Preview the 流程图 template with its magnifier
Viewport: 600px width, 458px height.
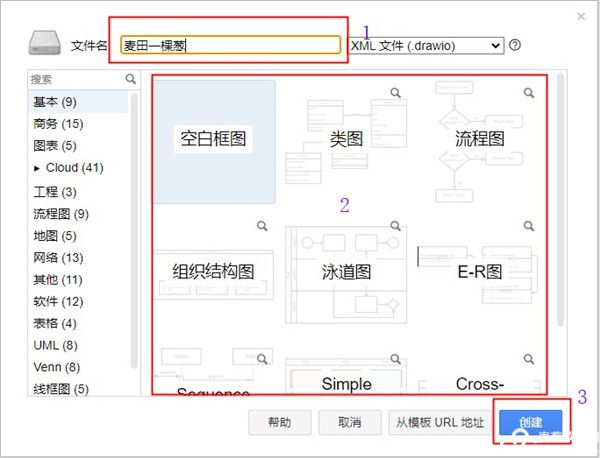pyautogui.click(x=529, y=92)
